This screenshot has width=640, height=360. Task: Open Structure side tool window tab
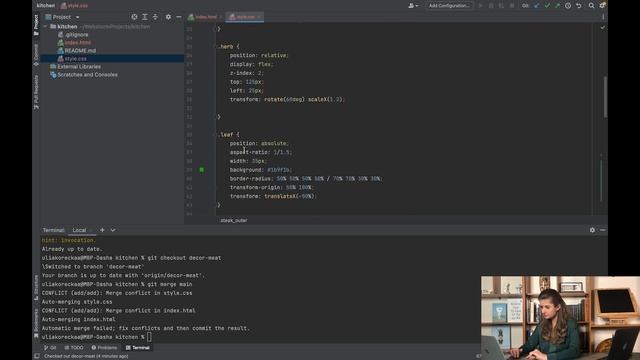(x=36, y=287)
